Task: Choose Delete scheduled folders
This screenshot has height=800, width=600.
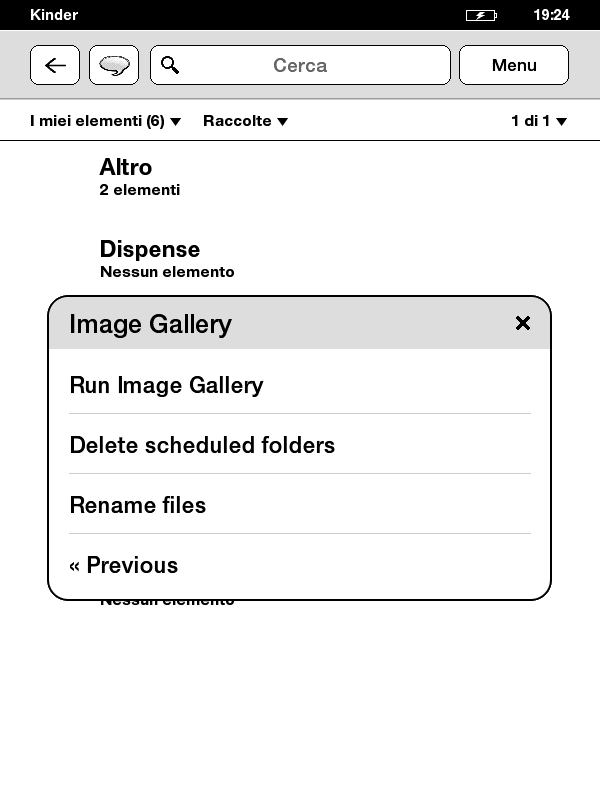Action: (202, 445)
